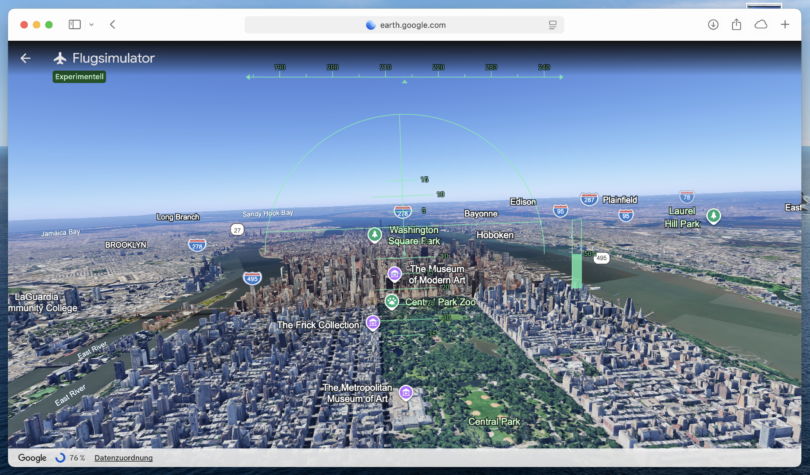Click the iCloud tabs icon
This screenshot has height=475, width=810.
coord(760,24)
